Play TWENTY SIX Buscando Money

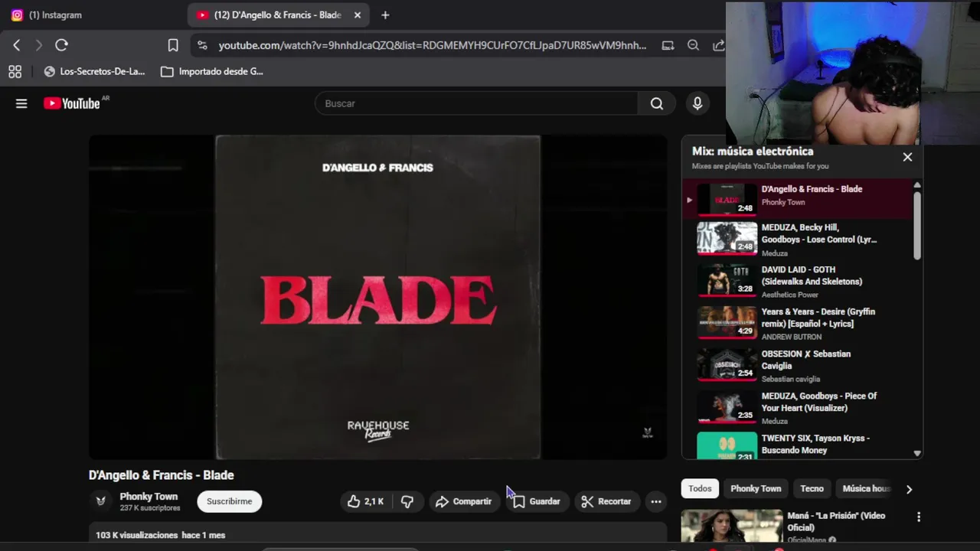796,445
